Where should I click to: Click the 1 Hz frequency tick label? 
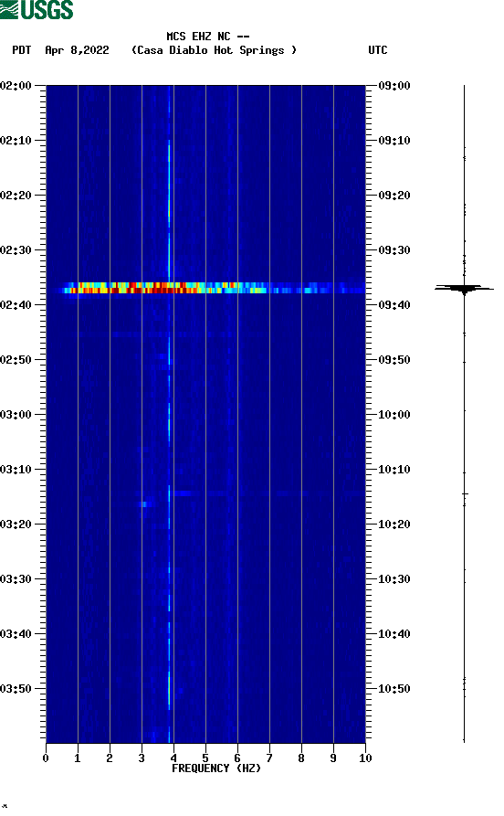(x=78, y=758)
